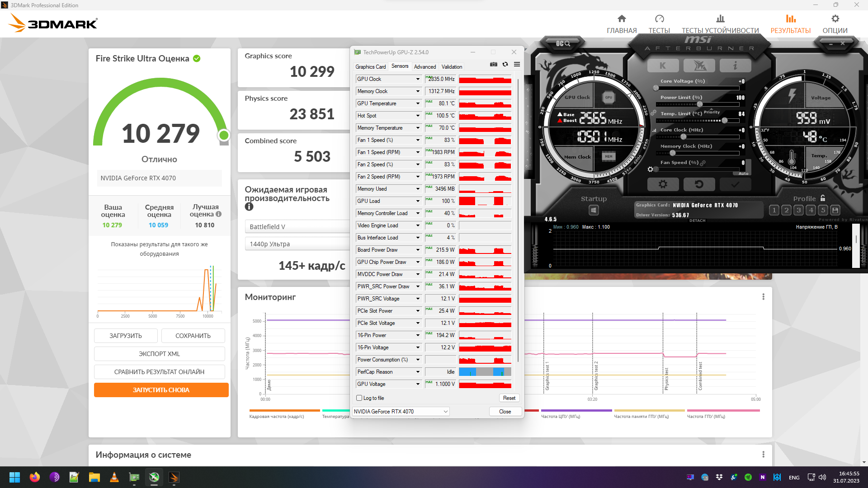Save profile with floppy disk icon
Image resolution: width=868 pixels, height=488 pixels.
[835, 210]
